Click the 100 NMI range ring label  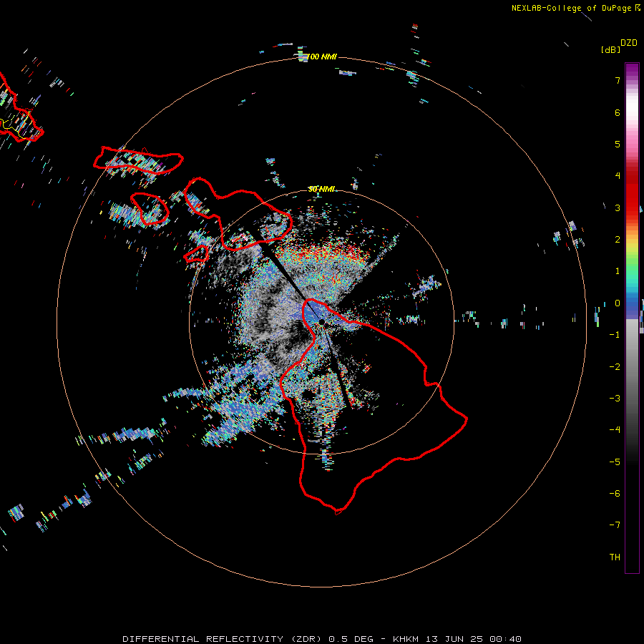coord(322,57)
